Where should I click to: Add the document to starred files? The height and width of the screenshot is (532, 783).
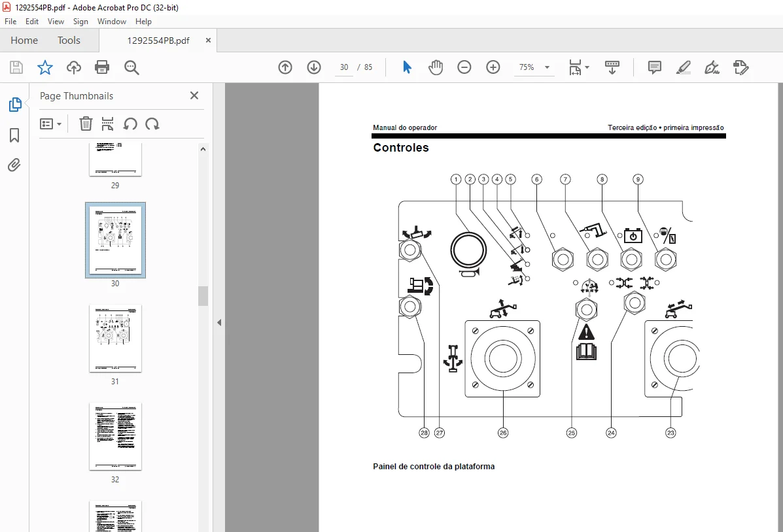pos(45,67)
